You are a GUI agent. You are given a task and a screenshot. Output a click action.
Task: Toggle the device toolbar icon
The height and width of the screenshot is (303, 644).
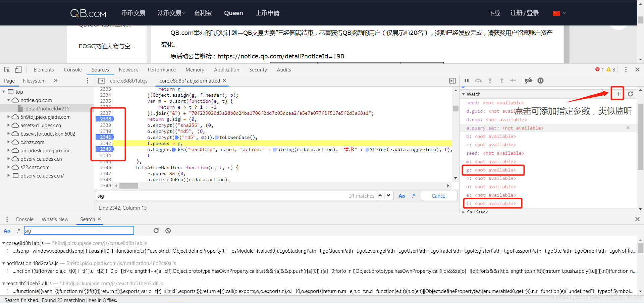pyautogui.click(x=18, y=69)
